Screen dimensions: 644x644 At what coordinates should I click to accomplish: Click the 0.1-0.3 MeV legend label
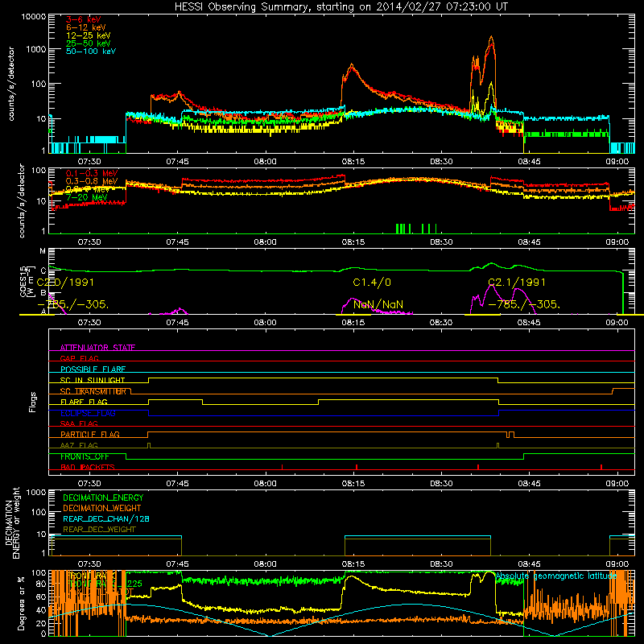coord(92,173)
